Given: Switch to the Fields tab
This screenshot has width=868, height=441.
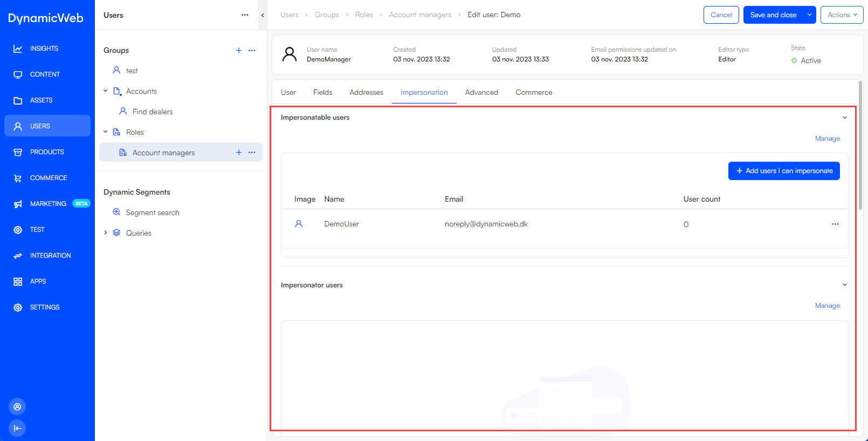Looking at the screenshot, I should pos(322,92).
